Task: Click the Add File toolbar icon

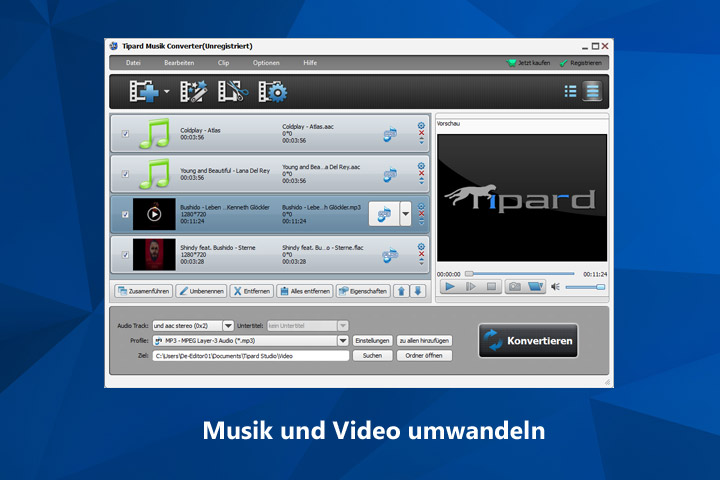Action: tap(144, 91)
